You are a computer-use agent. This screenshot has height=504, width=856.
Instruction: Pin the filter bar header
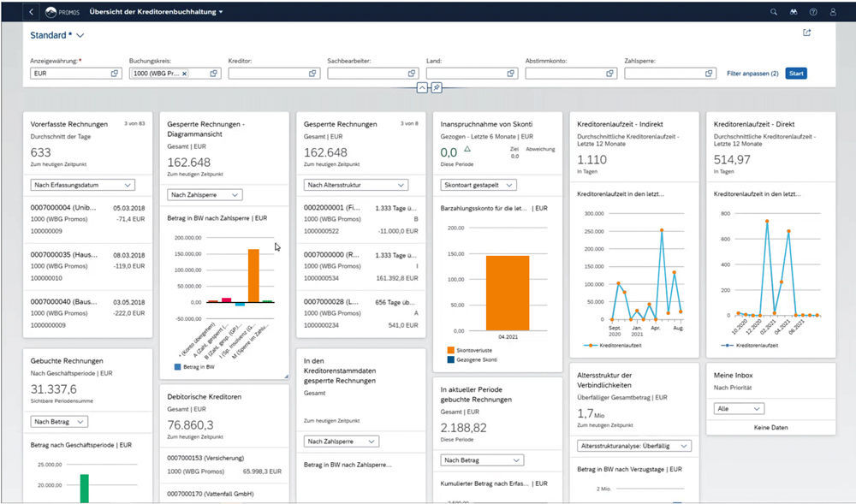[436, 88]
